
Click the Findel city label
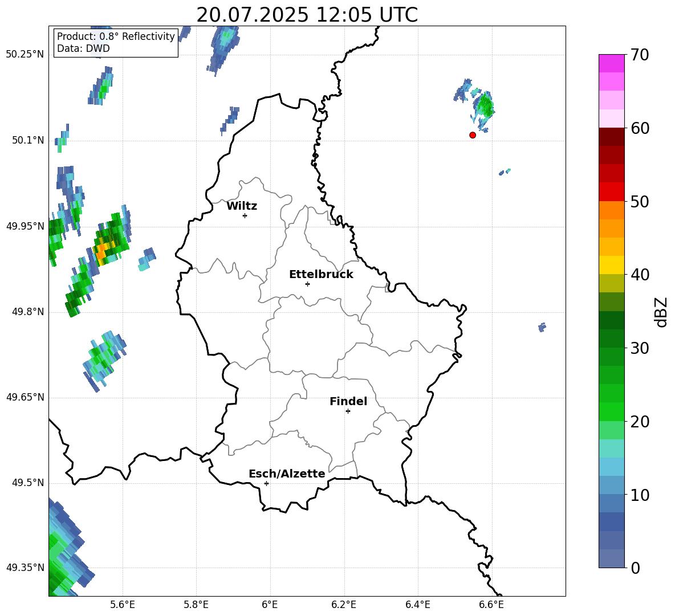point(348,401)
